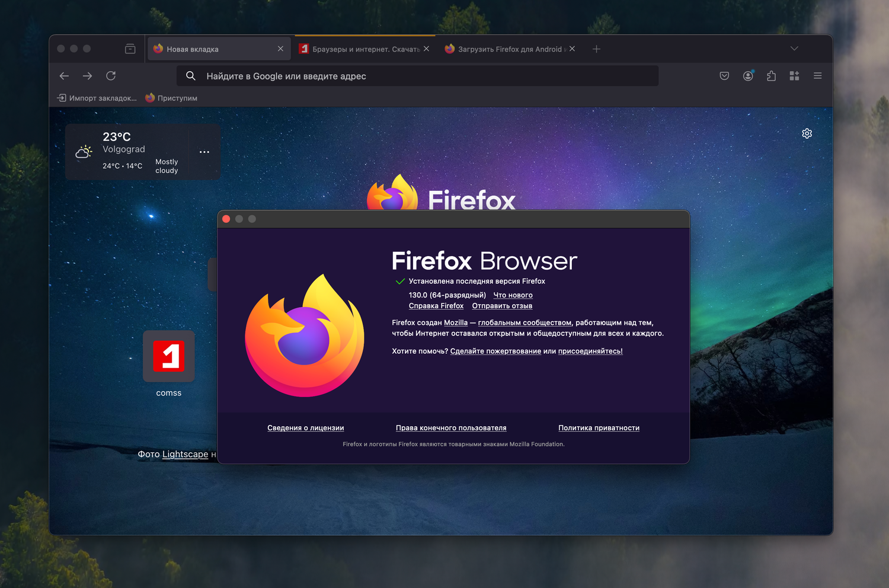Open the Приступим bookmark

[x=171, y=98]
